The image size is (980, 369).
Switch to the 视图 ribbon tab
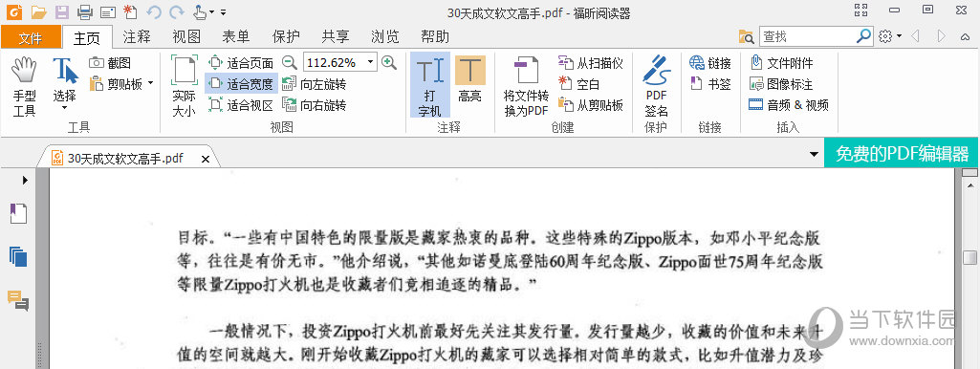[186, 36]
